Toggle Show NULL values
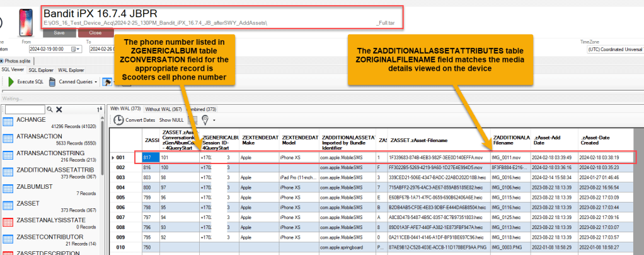This screenshot has height=255, width=644. [170, 119]
